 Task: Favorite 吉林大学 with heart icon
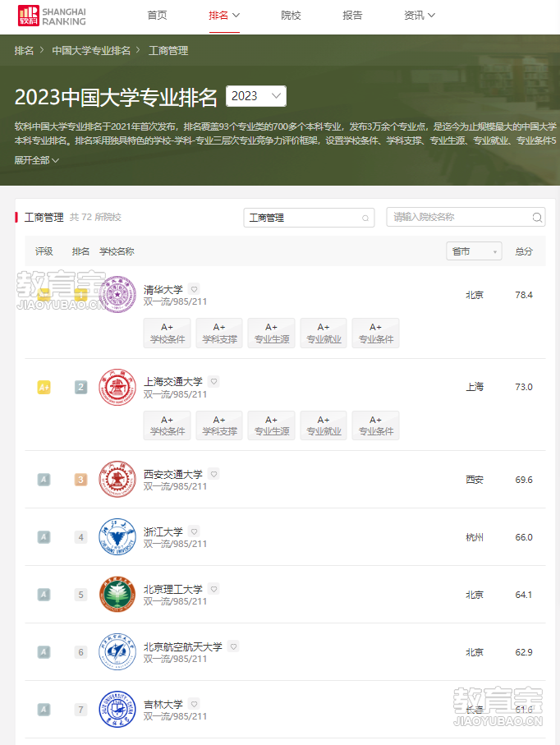[x=194, y=704]
